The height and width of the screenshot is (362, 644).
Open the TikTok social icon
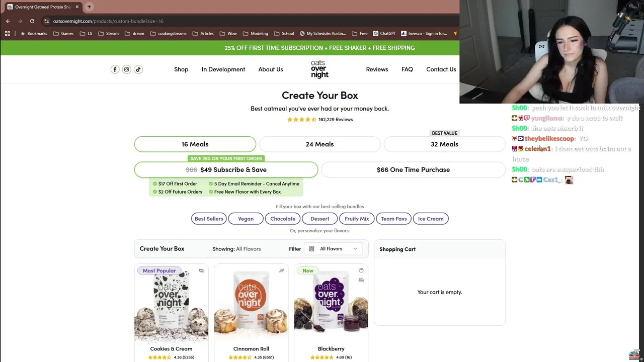tap(138, 69)
